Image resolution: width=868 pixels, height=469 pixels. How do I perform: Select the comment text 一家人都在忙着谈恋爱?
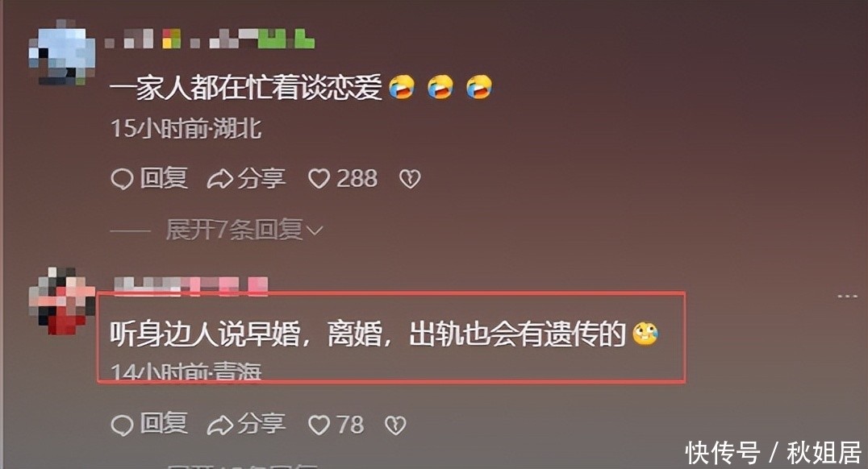[246, 88]
